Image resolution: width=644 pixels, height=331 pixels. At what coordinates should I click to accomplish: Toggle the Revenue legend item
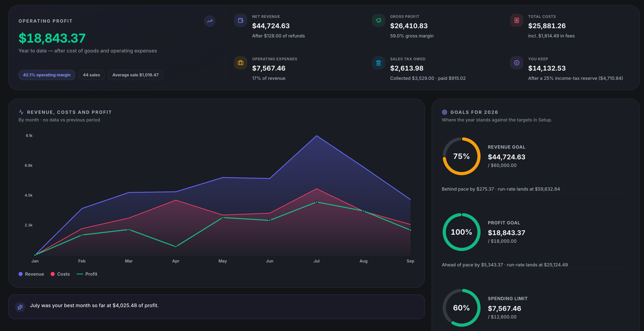(31, 274)
